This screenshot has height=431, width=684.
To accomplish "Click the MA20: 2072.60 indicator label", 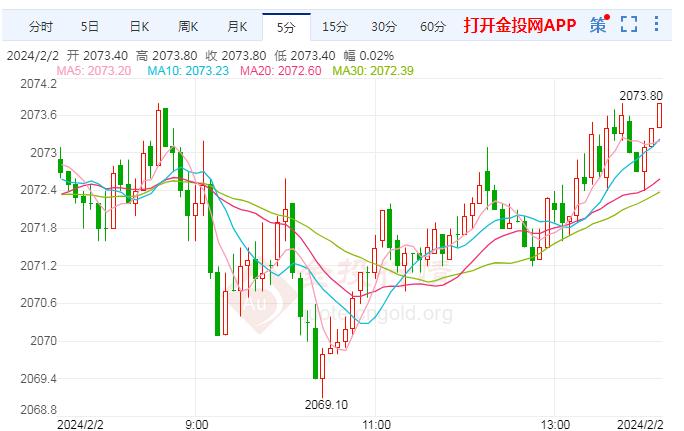I will click(x=280, y=71).
